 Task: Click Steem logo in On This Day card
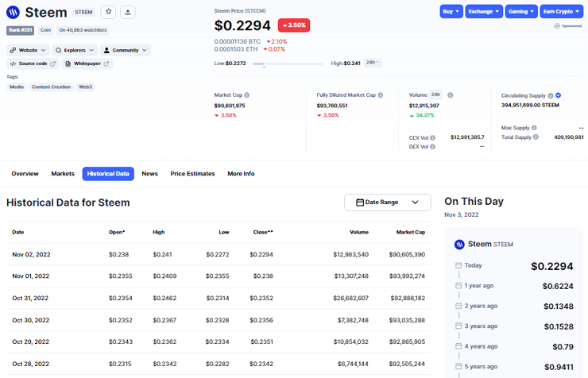click(x=459, y=245)
